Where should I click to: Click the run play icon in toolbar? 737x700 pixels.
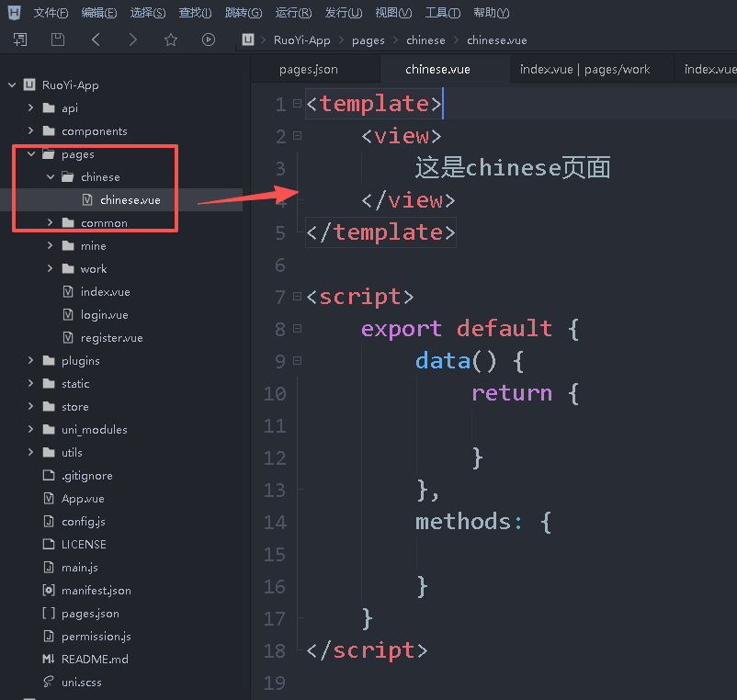click(x=209, y=40)
